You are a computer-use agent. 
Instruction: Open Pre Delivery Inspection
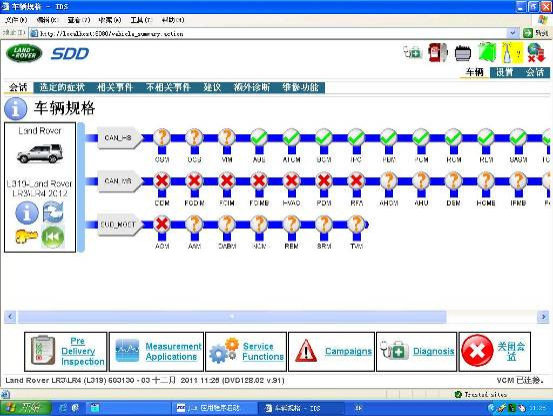pos(66,351)
